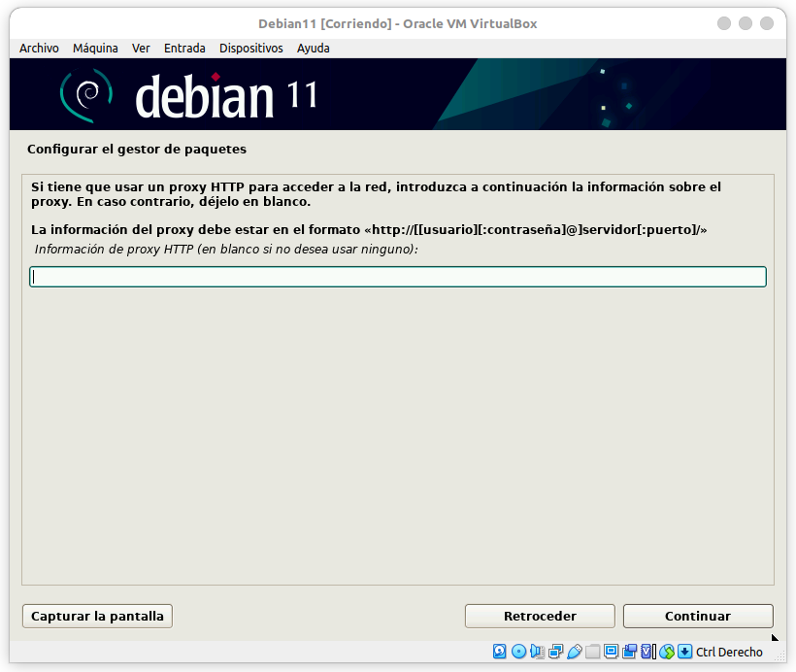Click the proxy format example text
796x672 pixels.
click(x=536, y=229)
